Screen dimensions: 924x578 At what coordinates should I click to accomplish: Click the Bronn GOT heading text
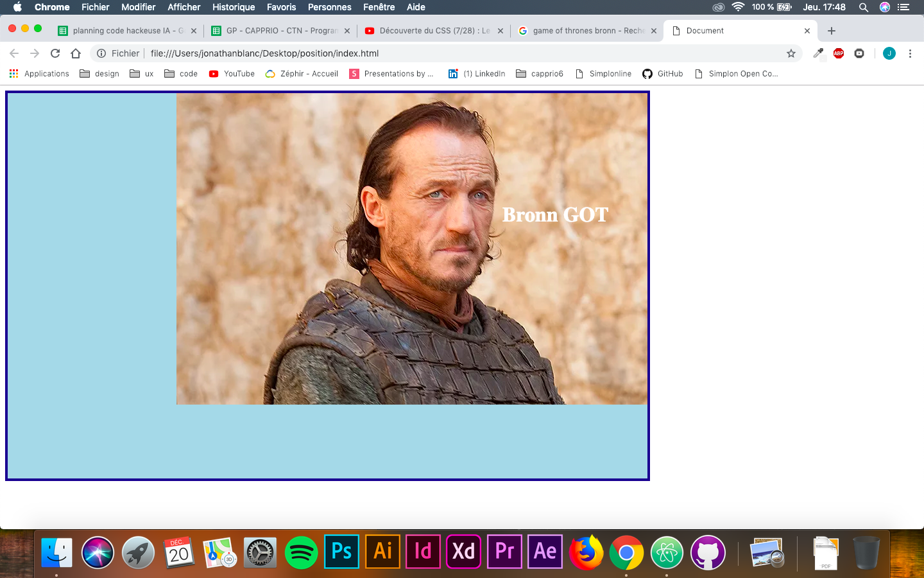coord(555,215)
